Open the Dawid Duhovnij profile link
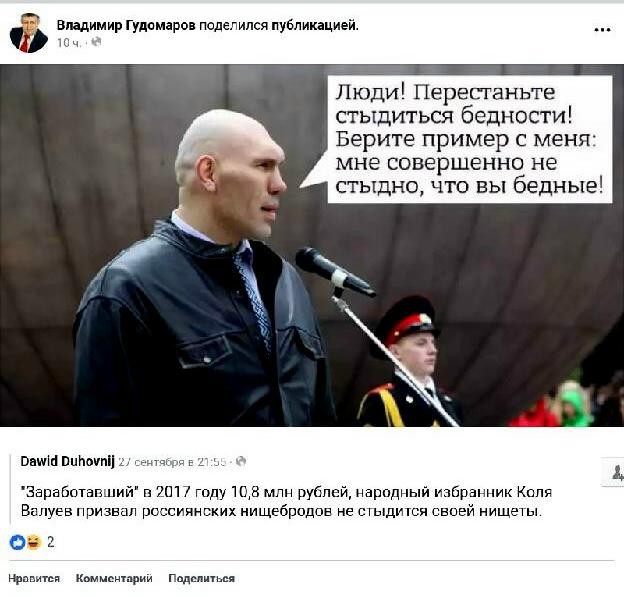Viewport: 624px width, 597px height. (x=67, y=461)
